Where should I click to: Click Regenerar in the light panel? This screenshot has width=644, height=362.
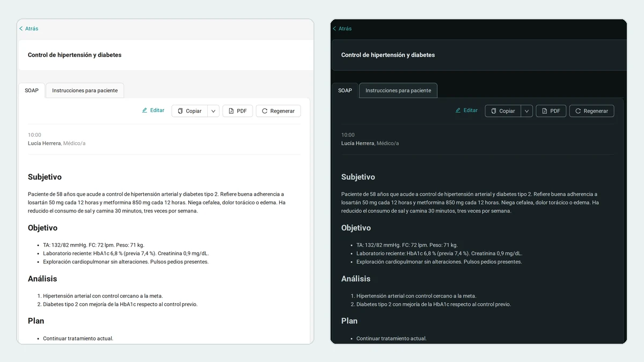click(279, 111)
